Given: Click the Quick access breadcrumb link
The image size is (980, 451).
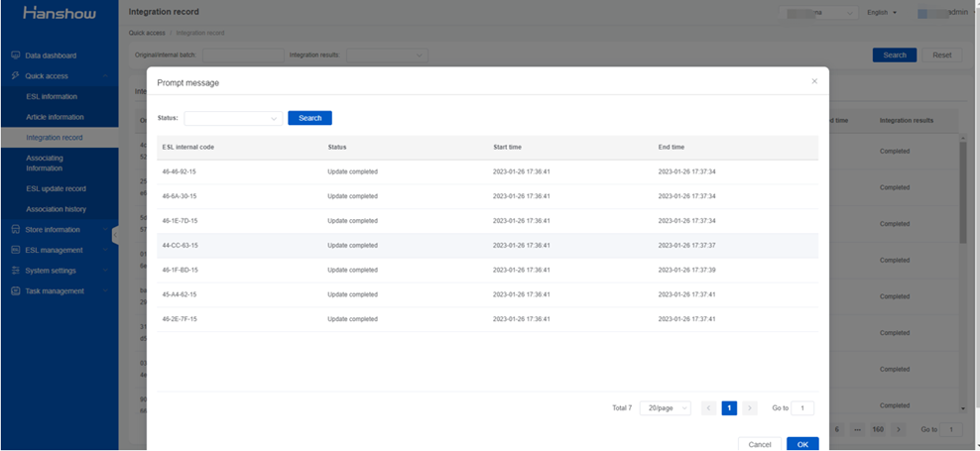Looking at the screenshot, I should 147,33.
